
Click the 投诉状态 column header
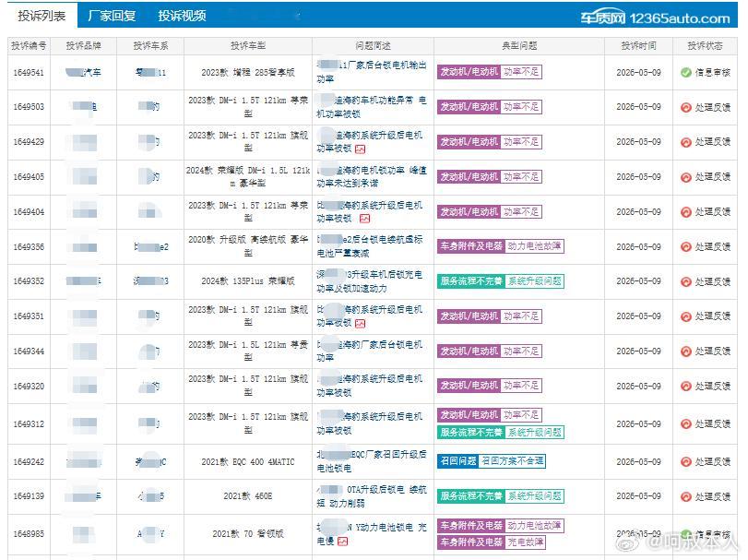pos(705,46)
